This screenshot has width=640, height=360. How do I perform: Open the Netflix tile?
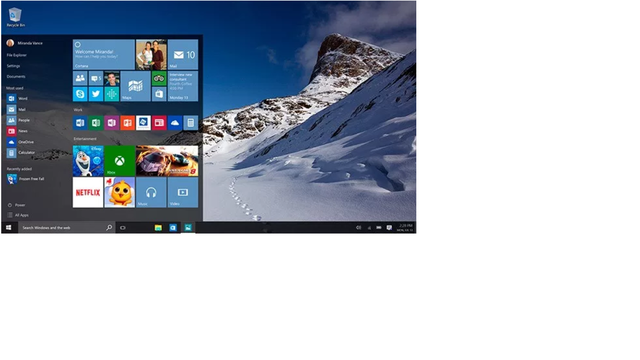pos(88,192)
